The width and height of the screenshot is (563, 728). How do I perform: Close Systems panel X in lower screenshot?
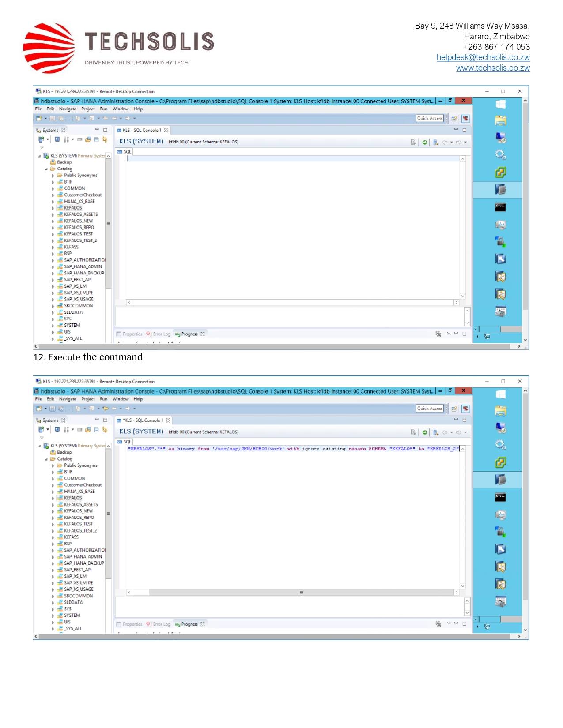click(x=64, y=420)
